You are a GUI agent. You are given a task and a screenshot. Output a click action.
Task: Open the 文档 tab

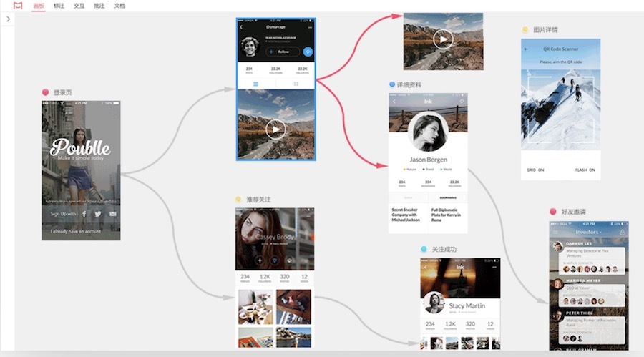(x=119, y=6)
